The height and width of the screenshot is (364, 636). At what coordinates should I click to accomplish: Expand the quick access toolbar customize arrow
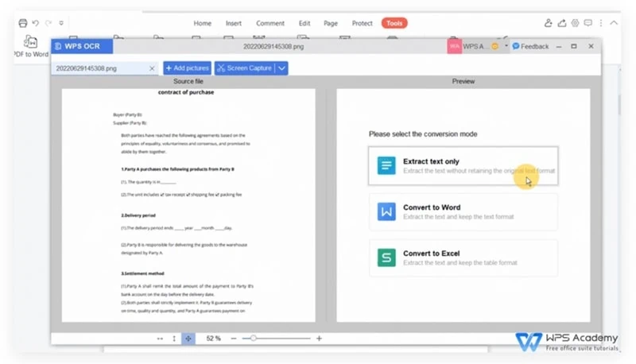62,23
